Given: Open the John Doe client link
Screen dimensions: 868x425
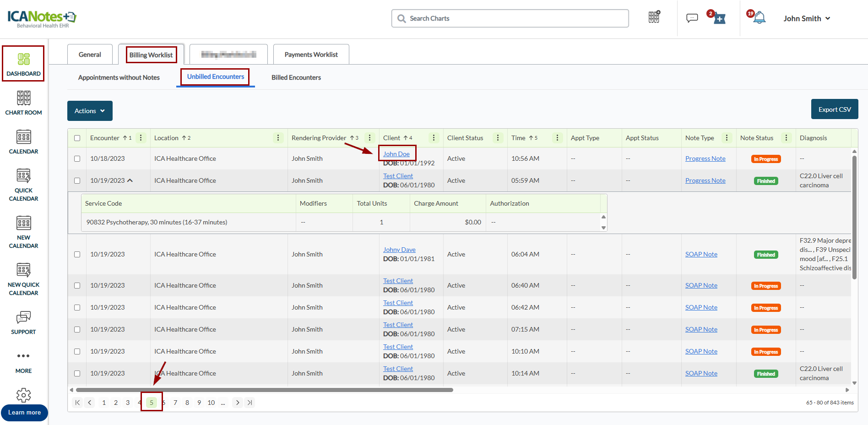Looking at the screenshot, I should tap(396, 154).
